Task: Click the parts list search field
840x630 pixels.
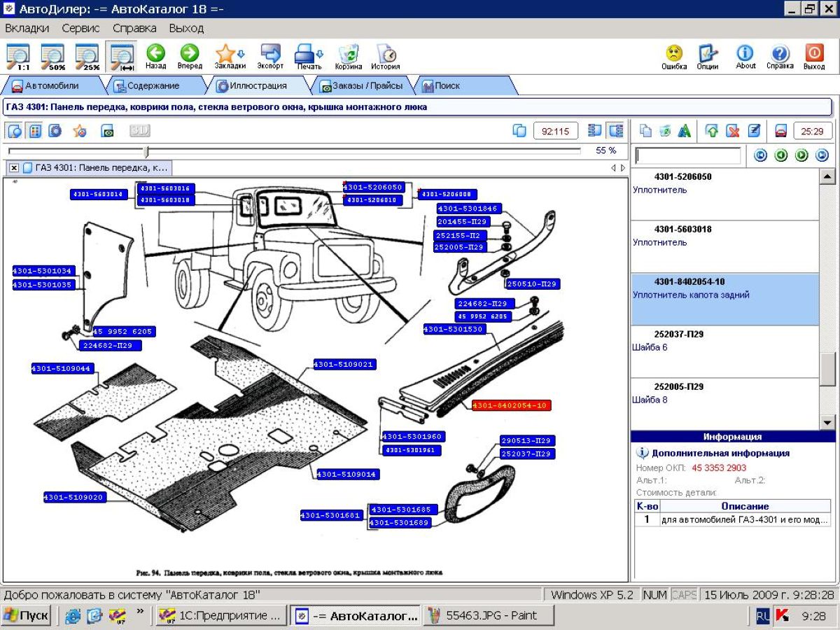Action: click(687, 155)
